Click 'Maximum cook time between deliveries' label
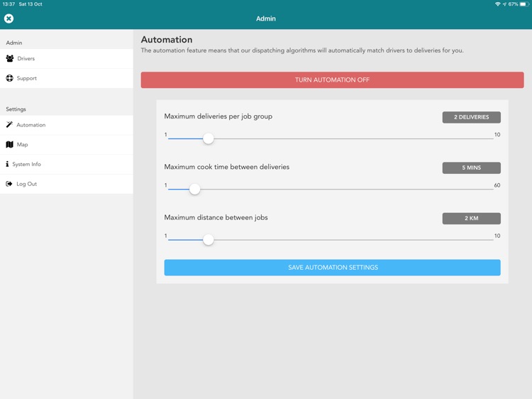This screenshot has width=532, height=399. [227, 167]
